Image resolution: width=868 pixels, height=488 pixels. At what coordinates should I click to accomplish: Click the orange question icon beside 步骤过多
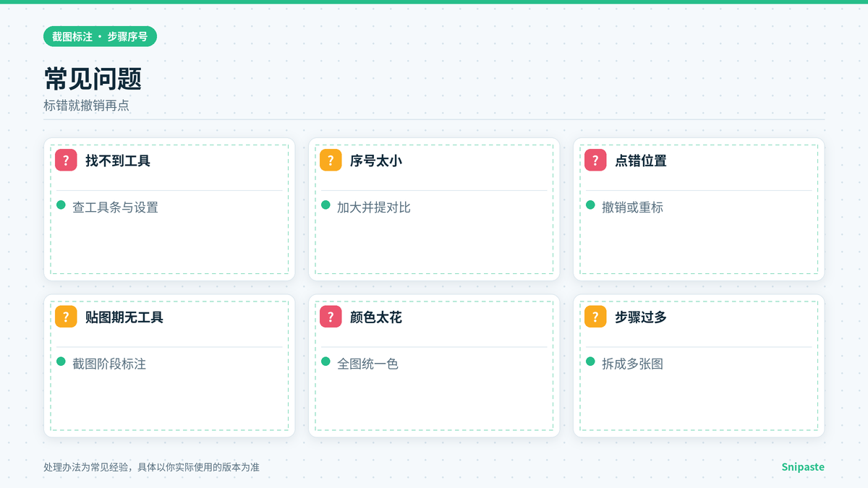[x=595, y=317]
